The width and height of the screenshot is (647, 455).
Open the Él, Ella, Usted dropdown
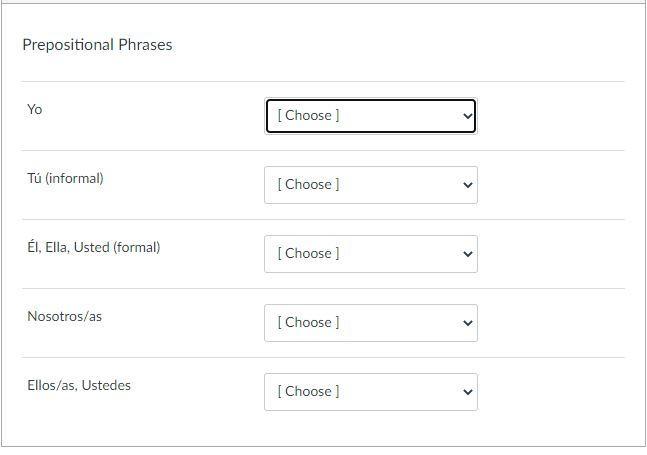[x=370, y=253]
